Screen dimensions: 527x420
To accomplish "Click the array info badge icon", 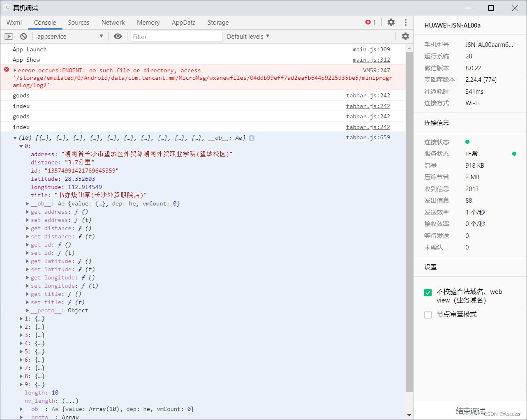I will 252,138.
